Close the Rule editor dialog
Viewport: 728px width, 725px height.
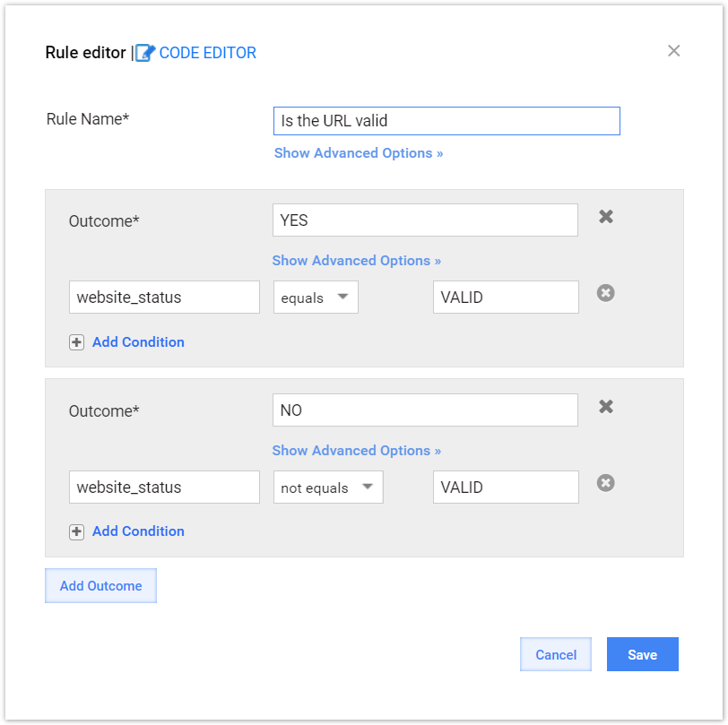click(x=673, y=50)
